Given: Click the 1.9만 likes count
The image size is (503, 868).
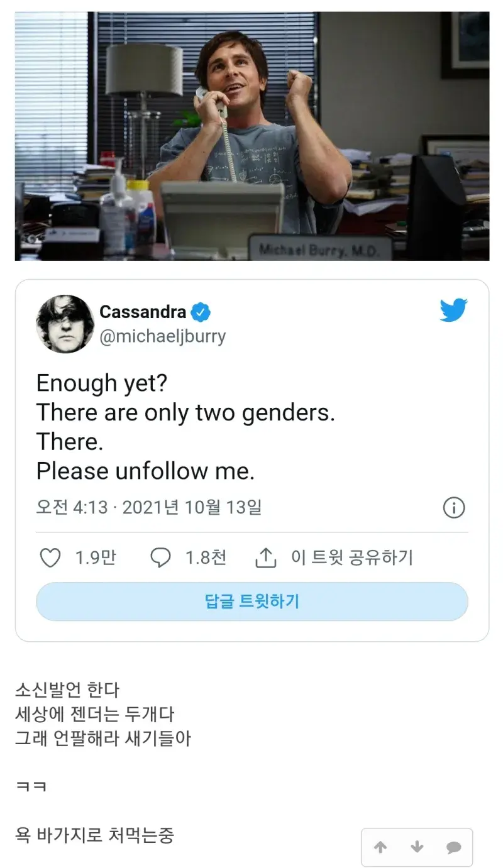Looking at the screenshot, I should point(96,558).
